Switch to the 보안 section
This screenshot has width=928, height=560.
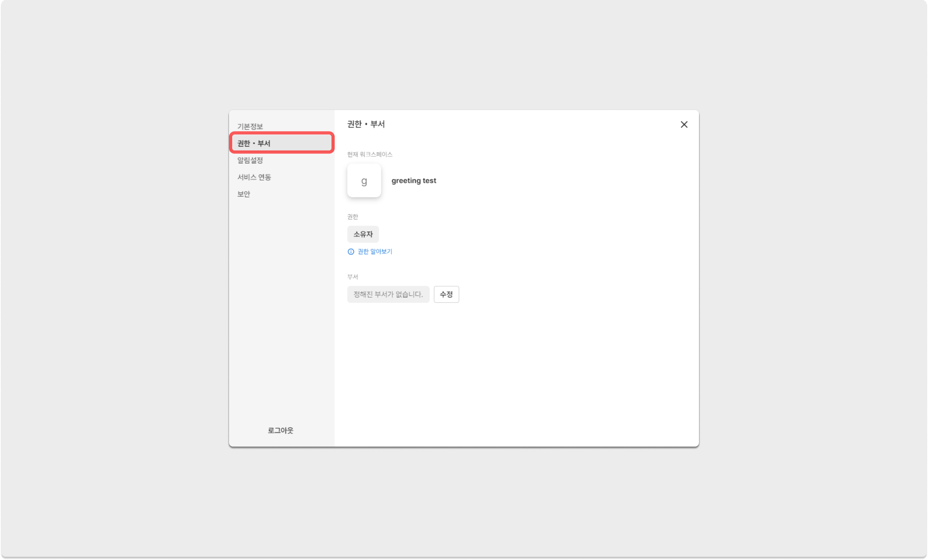pos(244,194)
